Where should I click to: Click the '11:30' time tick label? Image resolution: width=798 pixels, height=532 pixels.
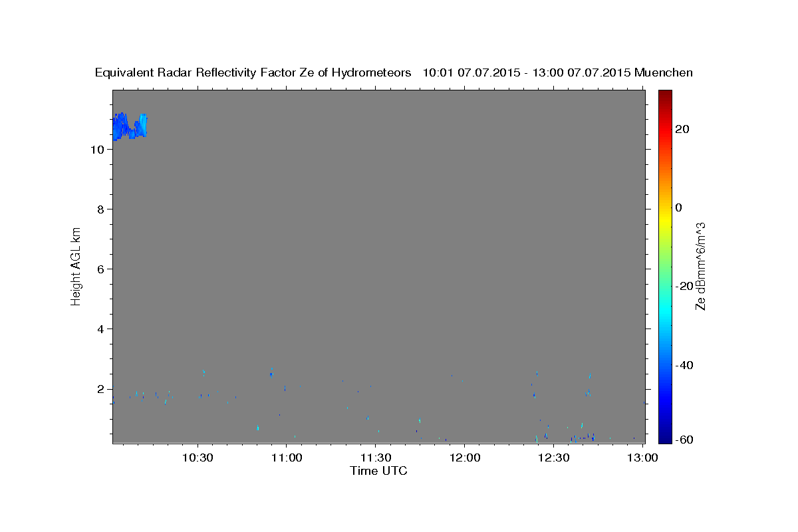pyautogui.click(x=376, y=458)
